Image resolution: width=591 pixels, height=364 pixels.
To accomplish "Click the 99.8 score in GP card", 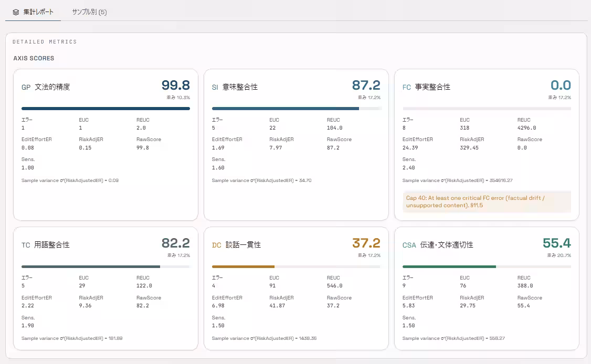I will 176,85.
